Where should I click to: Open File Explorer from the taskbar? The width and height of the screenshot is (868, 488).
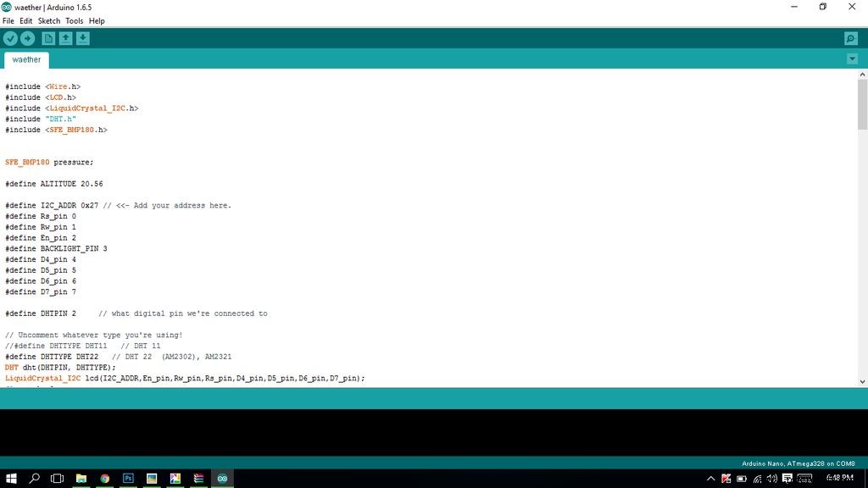point(81,479)
